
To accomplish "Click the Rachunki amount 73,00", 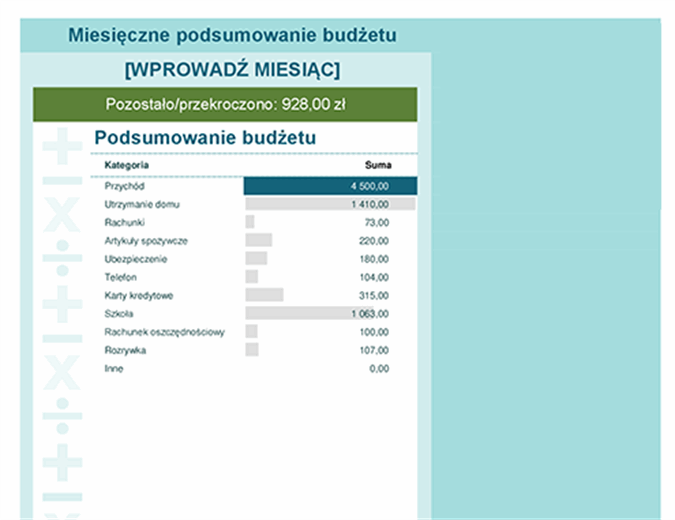I will [377, 222].
